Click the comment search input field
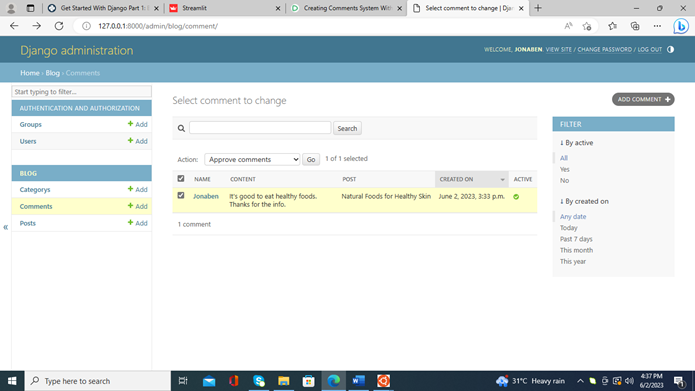Screen dimensions: 695x391 point(260,128)
